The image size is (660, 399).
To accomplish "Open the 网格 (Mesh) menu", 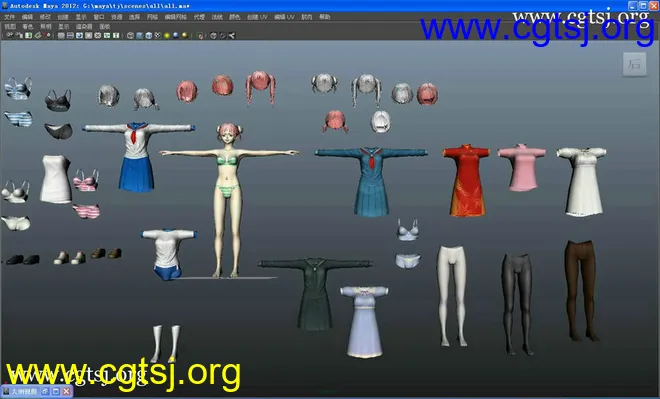I will tap(152, 17).
